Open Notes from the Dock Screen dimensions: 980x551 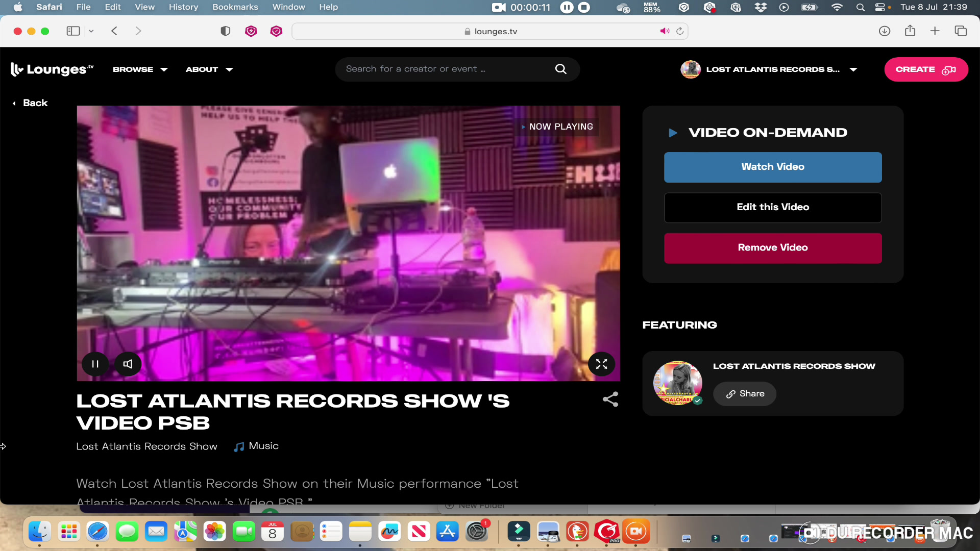coord(360,532)
